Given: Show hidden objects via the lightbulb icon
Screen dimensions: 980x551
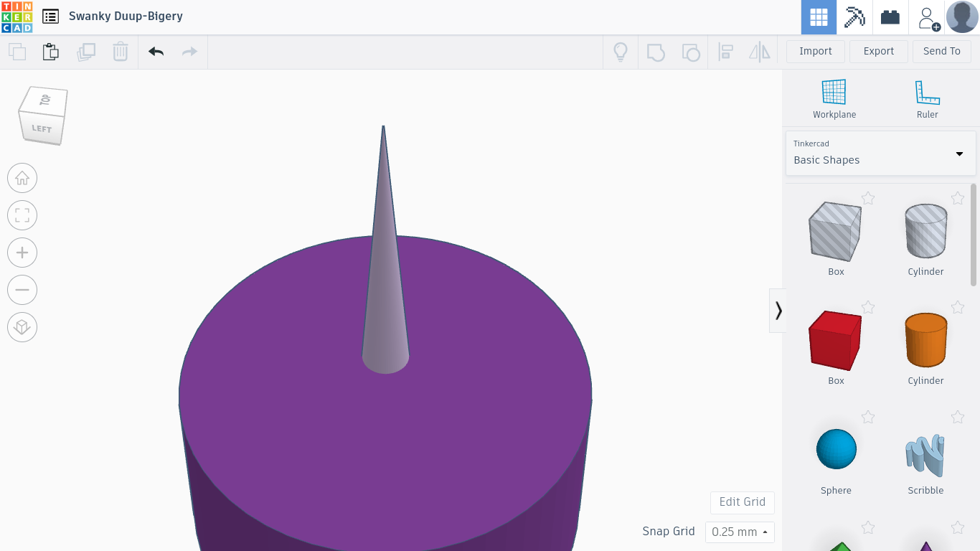Looking at the screenshot, I should (x=621, y=51).
